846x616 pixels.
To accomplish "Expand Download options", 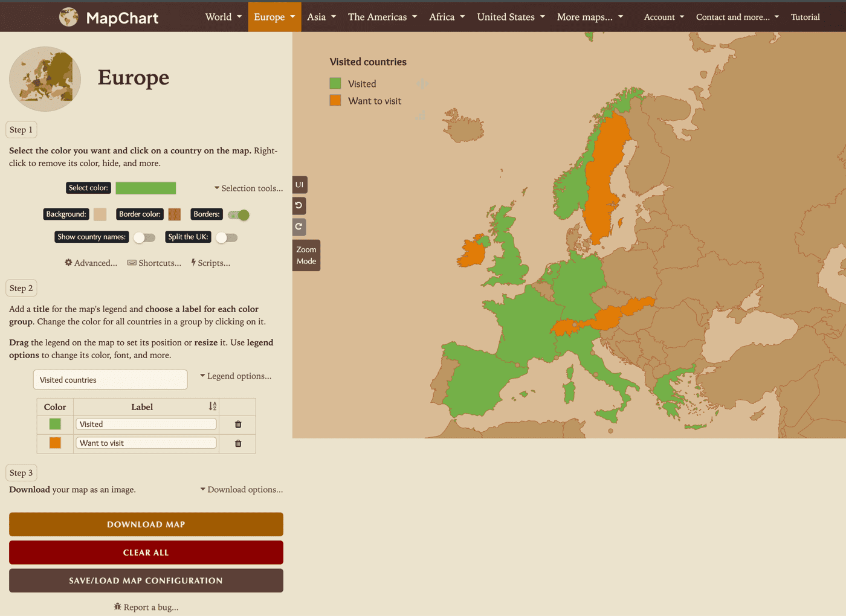I will pos(242,490).
